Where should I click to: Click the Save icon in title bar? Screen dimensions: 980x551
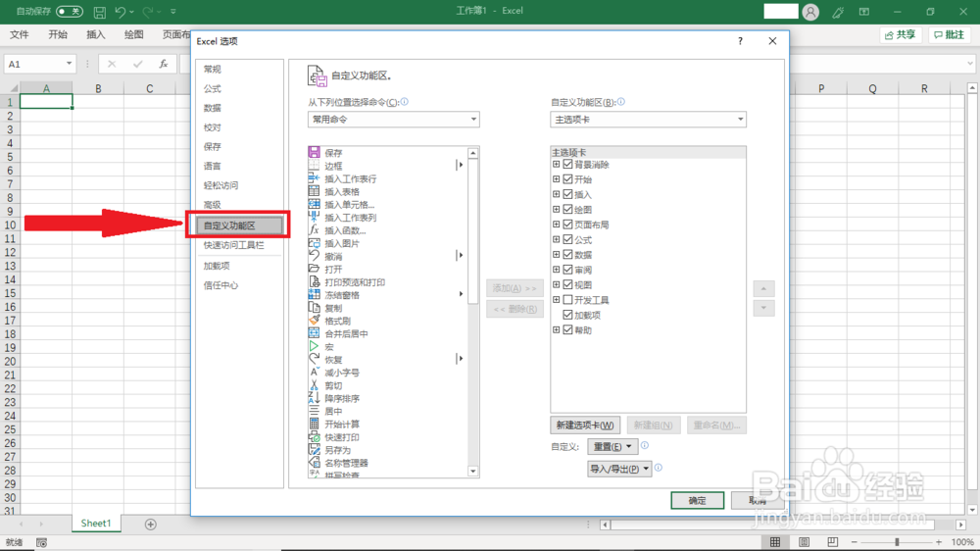point(99,11)
